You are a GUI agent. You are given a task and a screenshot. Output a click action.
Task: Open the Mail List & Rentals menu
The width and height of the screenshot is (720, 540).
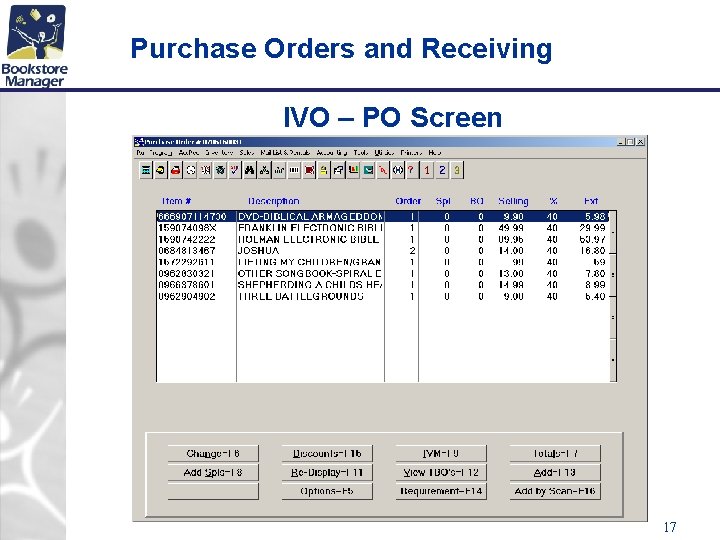(285, 152)
